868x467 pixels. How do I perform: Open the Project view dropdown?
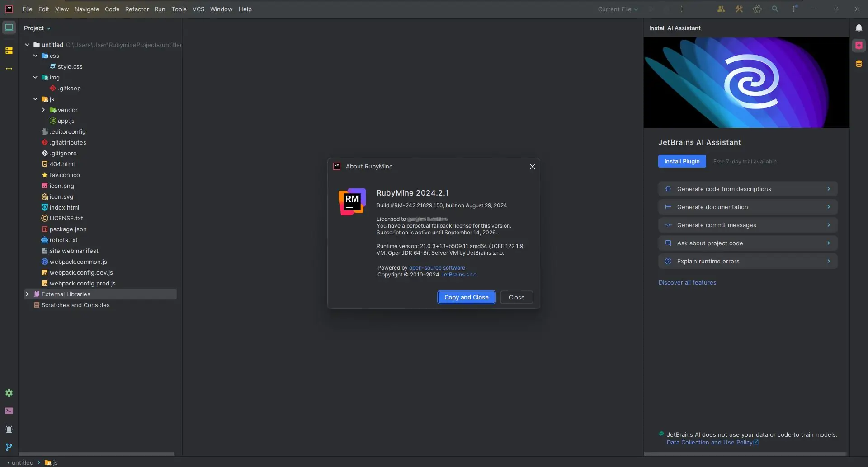[x=38, y=28]
